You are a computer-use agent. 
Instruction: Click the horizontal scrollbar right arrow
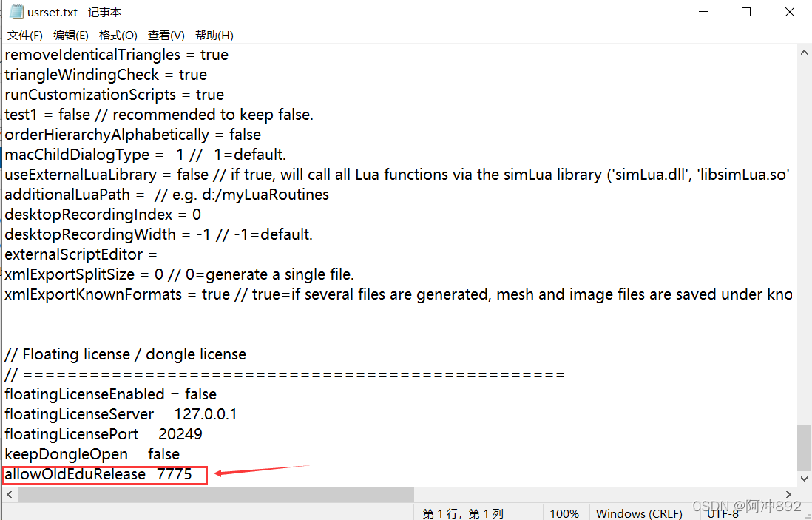coord(788,495)
